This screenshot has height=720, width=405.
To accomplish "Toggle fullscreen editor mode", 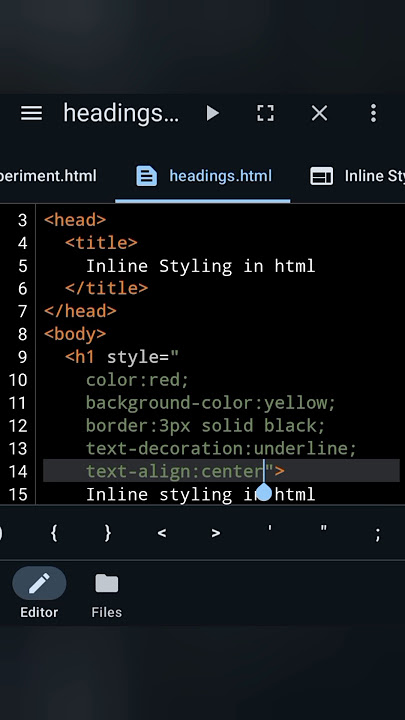I will (265, 113).
